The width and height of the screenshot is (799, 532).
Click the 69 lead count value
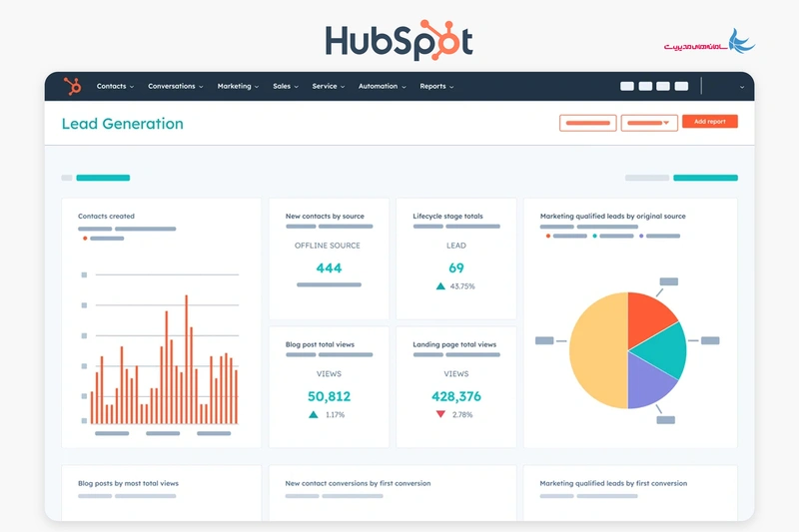(x=456, y=267)
